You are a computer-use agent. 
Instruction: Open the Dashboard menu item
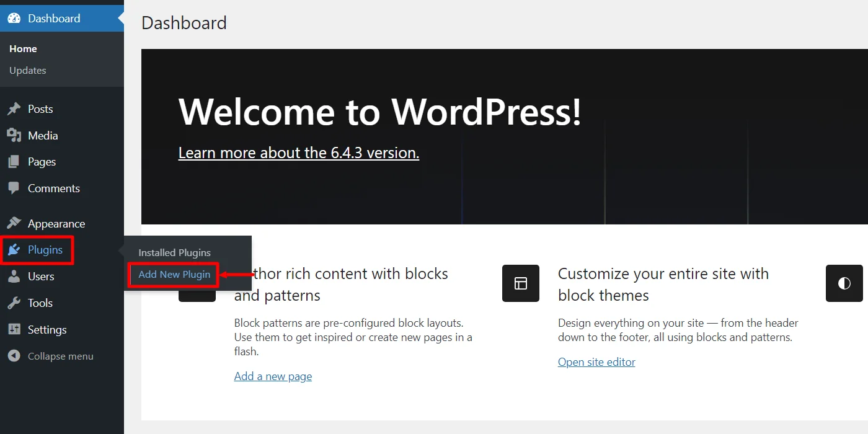click(62, 19)
